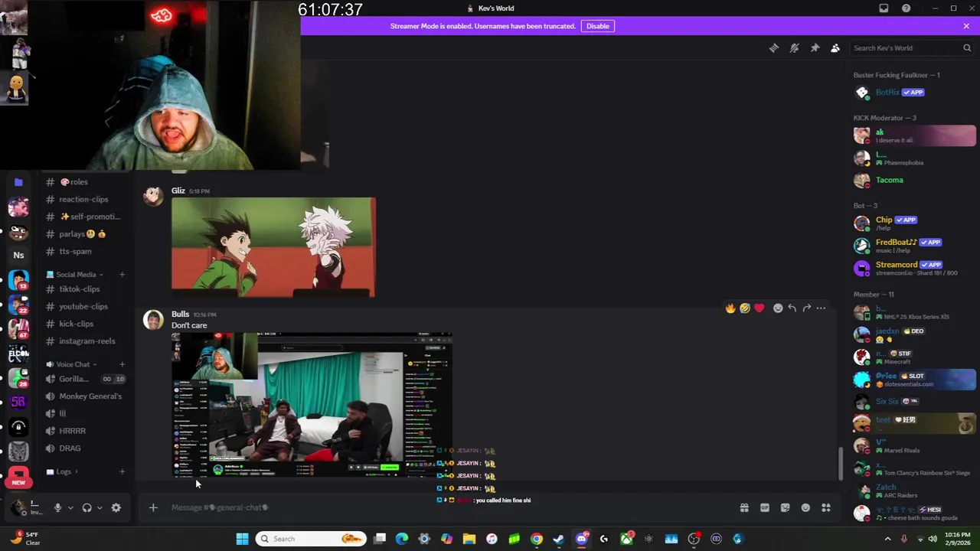Image resolution: width=980 pixels, height=551 pixels.
Task: Join Gorilla voice channel
Action: pos(85,379)
